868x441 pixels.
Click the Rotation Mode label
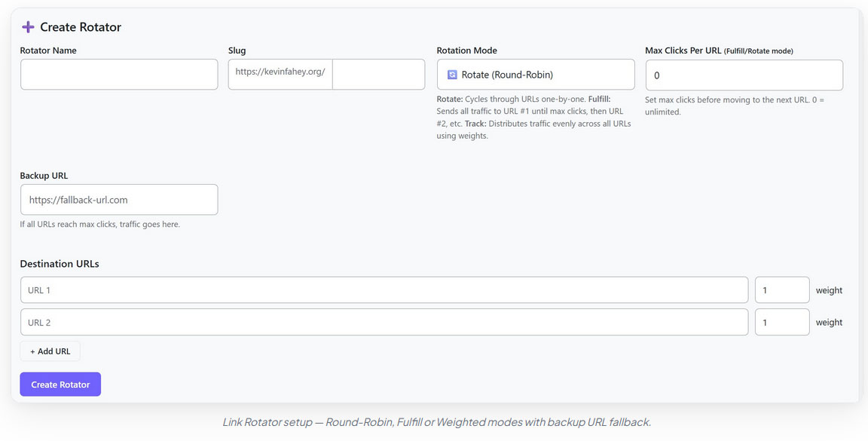pyautogui.click(x=466, y=51)
